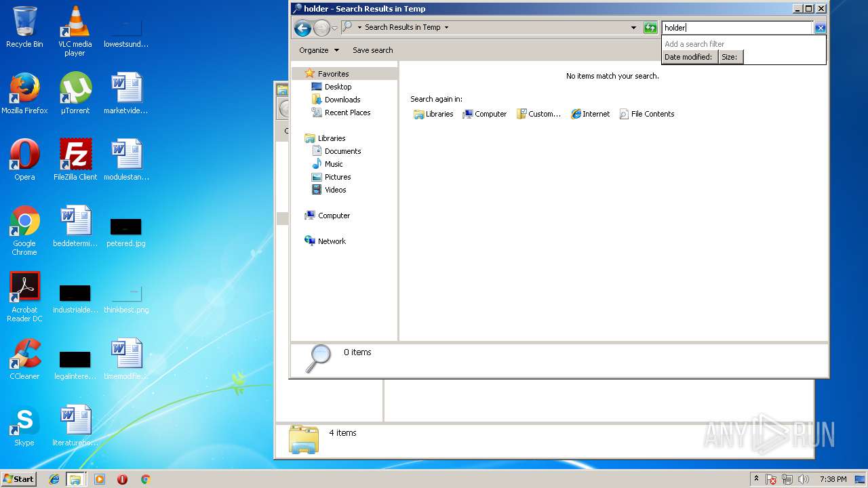This screenshot has width=868, height=488.
Task: Click the green Refresh button
Action: click(650, 28)
